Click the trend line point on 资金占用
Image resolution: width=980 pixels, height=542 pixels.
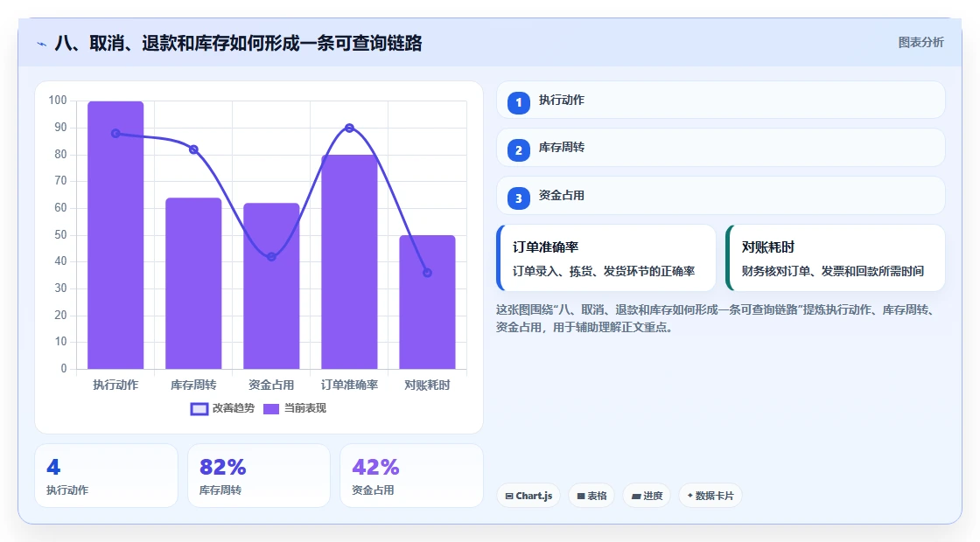271,257
